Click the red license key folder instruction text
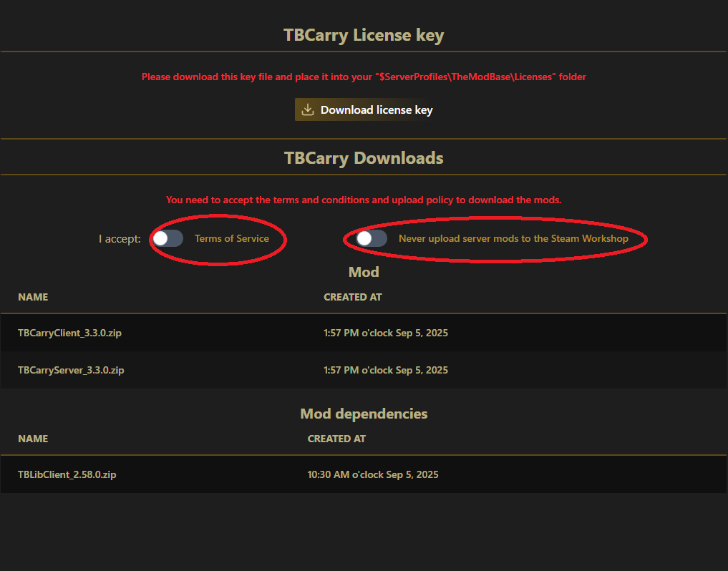The image size is (728, 571). 364,77
